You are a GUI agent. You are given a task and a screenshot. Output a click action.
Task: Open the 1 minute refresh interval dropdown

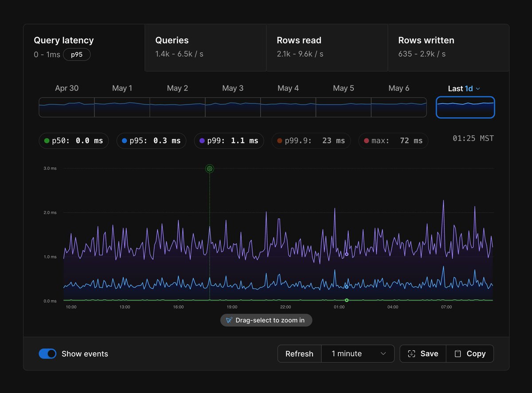pos(358,354)
